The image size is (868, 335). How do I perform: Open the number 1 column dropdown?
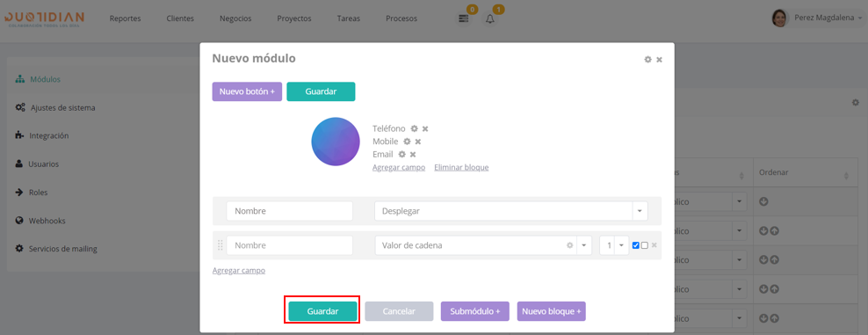622,245
